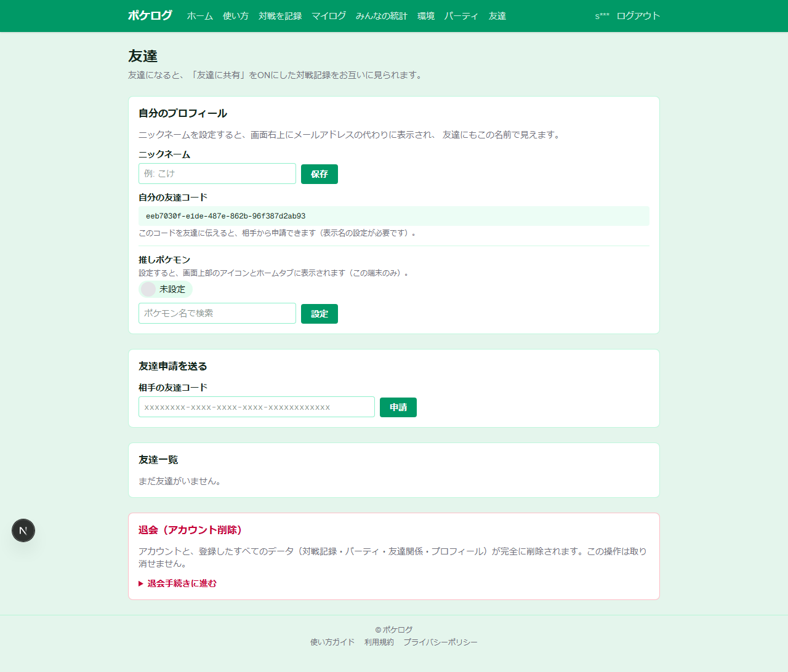Click the 推しポケモン label

164,260
